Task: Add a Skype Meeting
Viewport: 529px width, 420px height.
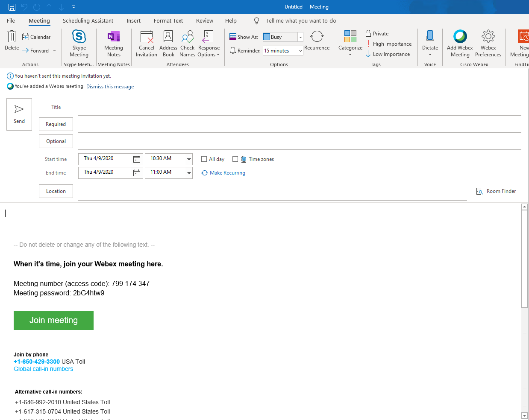Action: click(x=79, y=44)
